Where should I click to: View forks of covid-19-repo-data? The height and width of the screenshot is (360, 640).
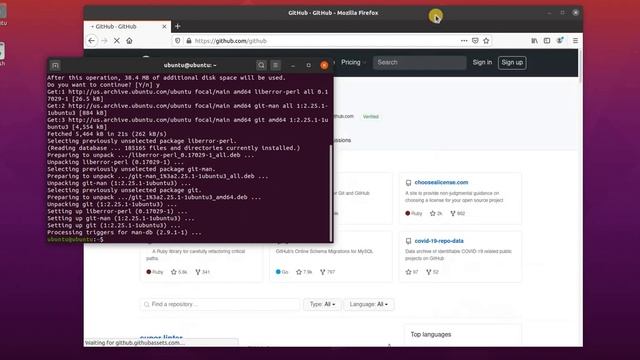pos(432,272)
